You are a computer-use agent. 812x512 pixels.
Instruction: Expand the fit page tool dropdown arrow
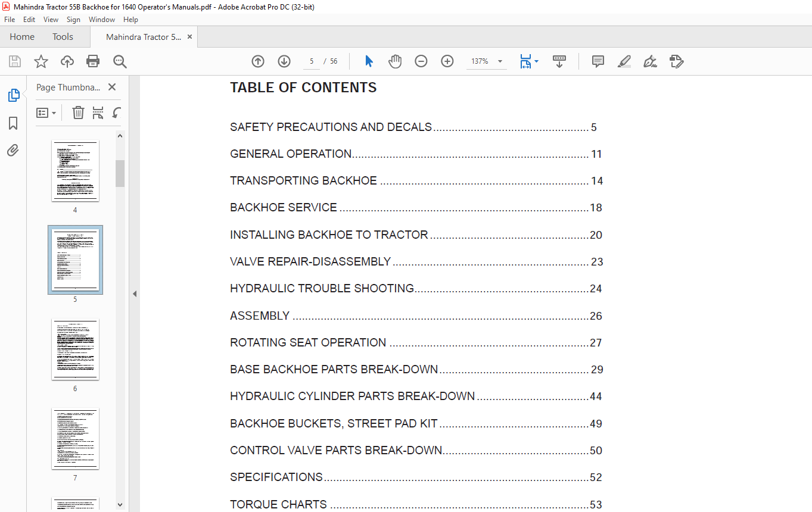[x=536, y=61]
